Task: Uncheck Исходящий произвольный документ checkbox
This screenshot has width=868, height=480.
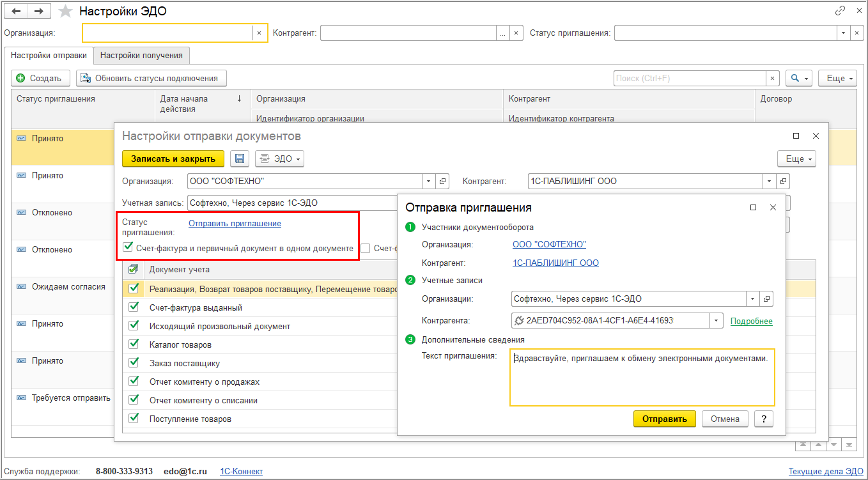Action: click(134, 326)
